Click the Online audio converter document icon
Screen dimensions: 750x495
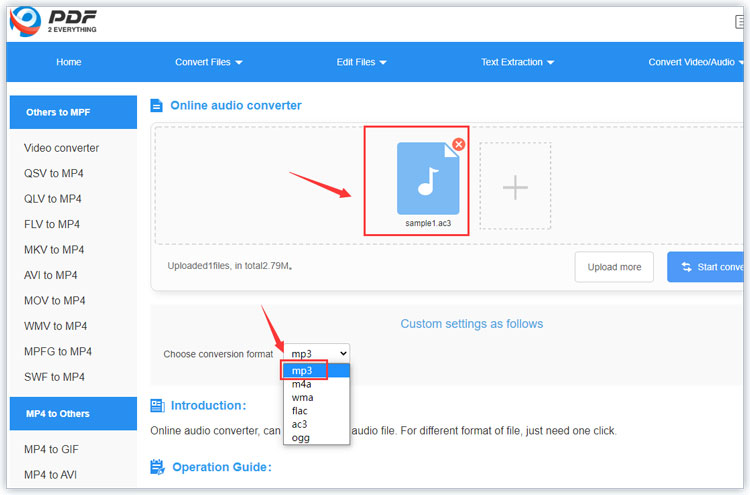[156, 105]
